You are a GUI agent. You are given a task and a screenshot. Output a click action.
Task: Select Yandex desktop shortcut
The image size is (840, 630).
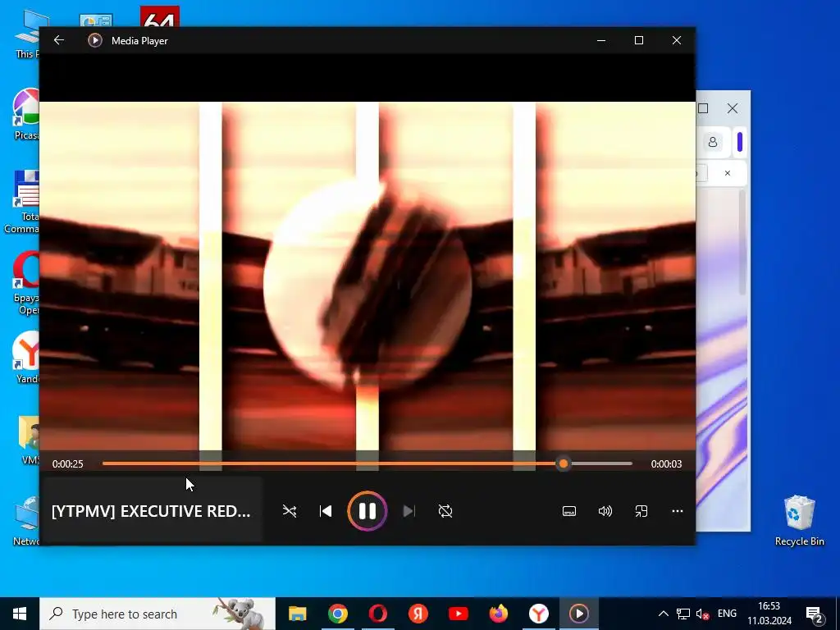(25, 358)
